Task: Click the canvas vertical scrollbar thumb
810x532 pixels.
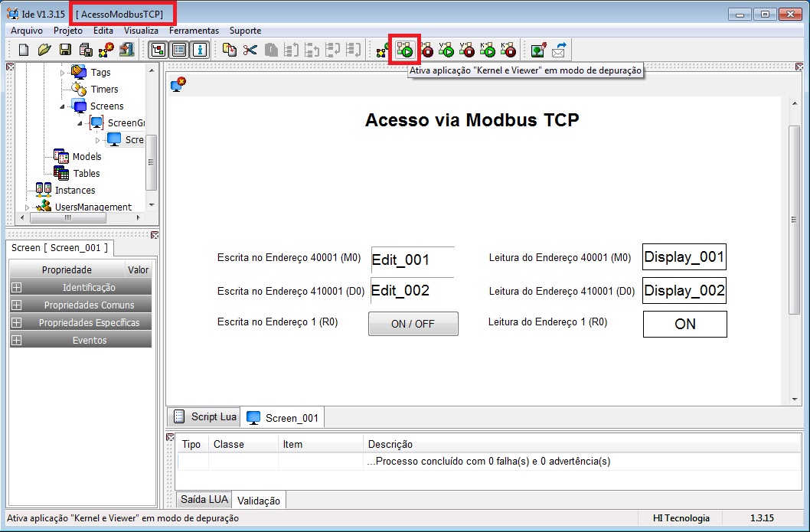Action: [x=795, y=220]
